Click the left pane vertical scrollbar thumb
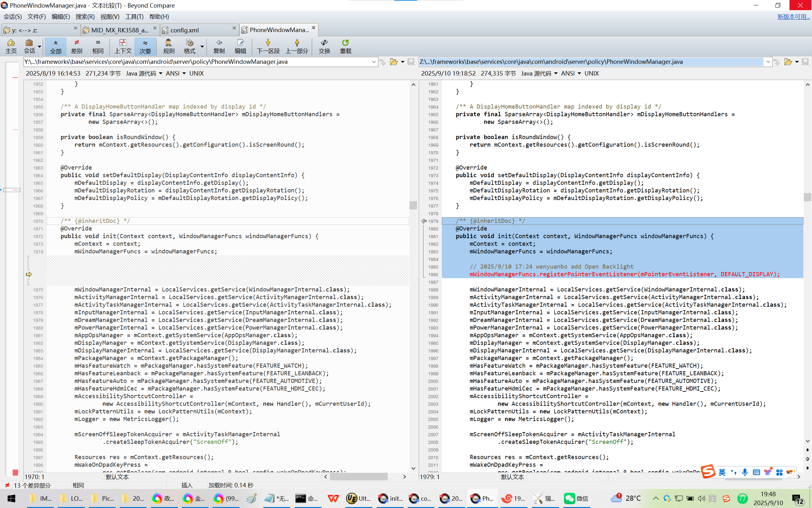Screen dimensions: 812x508 (x=413, y=205)
